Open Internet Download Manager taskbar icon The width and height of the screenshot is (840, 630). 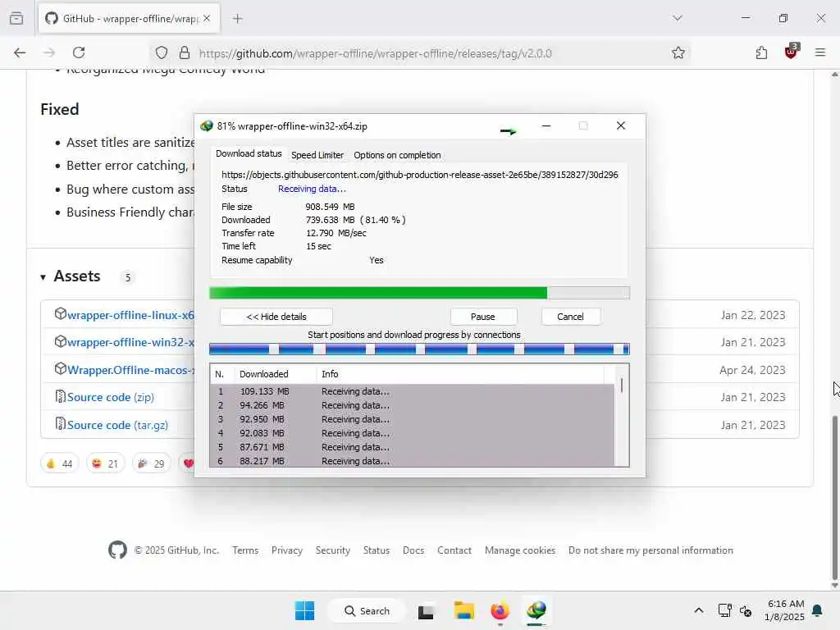coord(536,609)
